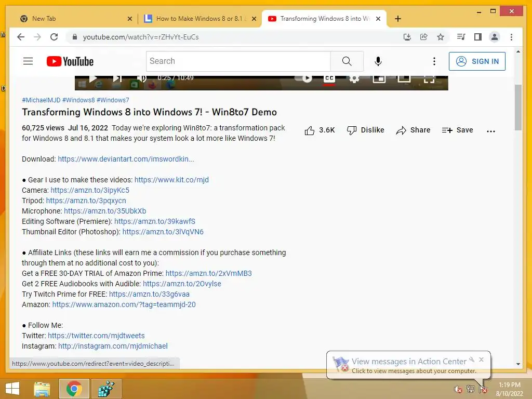Open the Twitch Prime link
The image size is (532, 399).
(149, 294)
